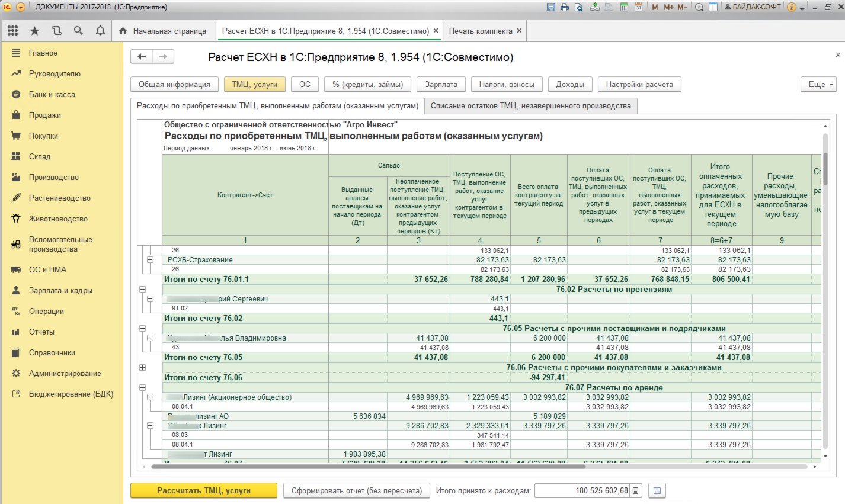Screen dimensions: 845x504
Task: Click the ОС и НМА truck icon
Action: pos(16,269)
